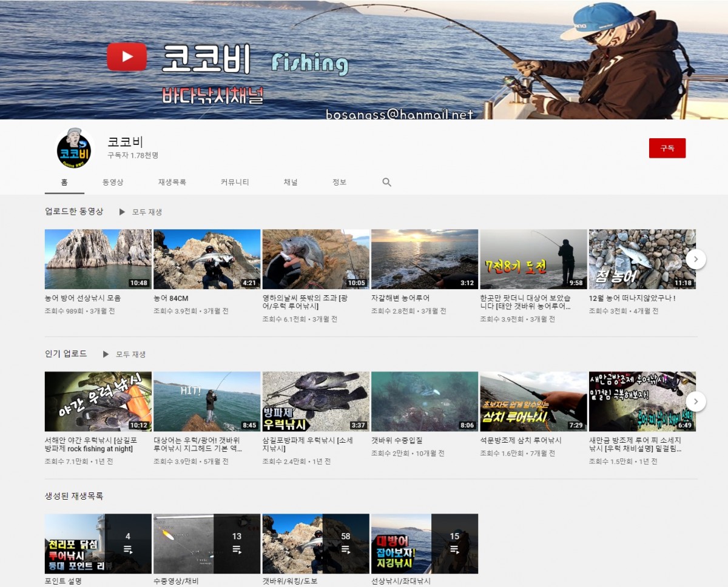Click the YouTube logo in banner
The height and width of the screenshot is (587, 728).
tap(127, 57)
